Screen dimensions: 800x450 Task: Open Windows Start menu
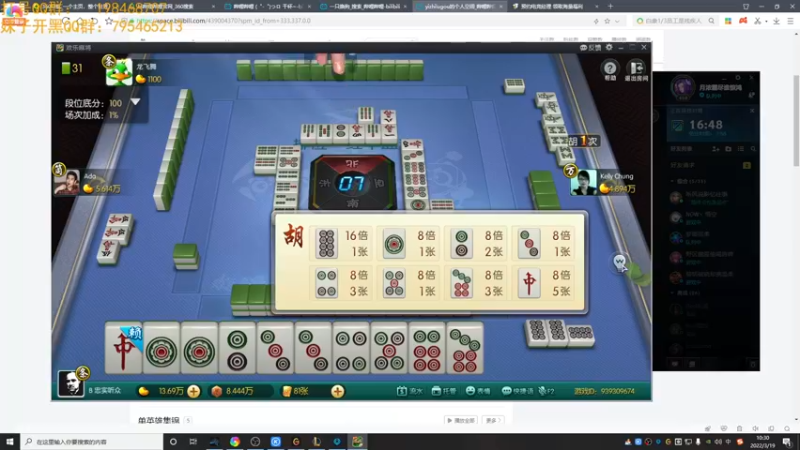pyautogui.click(x=10, y=442)
